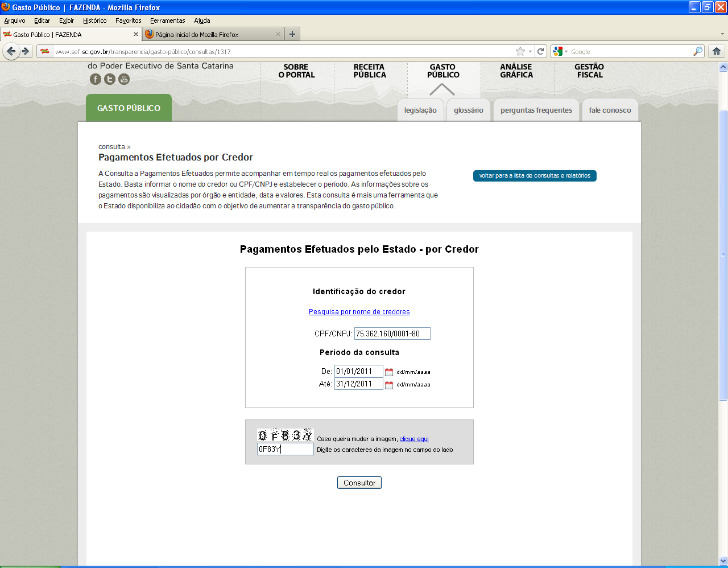The width and height of the screenshot is (728, 568).
Task: Focus the De start date field
Action: coord(359,371)
